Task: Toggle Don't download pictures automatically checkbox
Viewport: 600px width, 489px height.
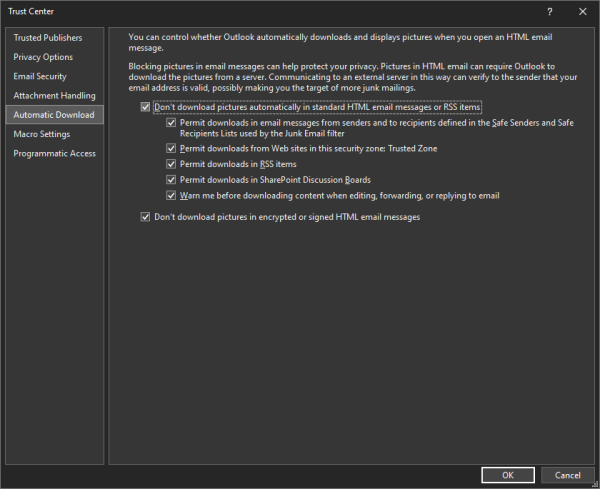Action: tap(145, 107)
